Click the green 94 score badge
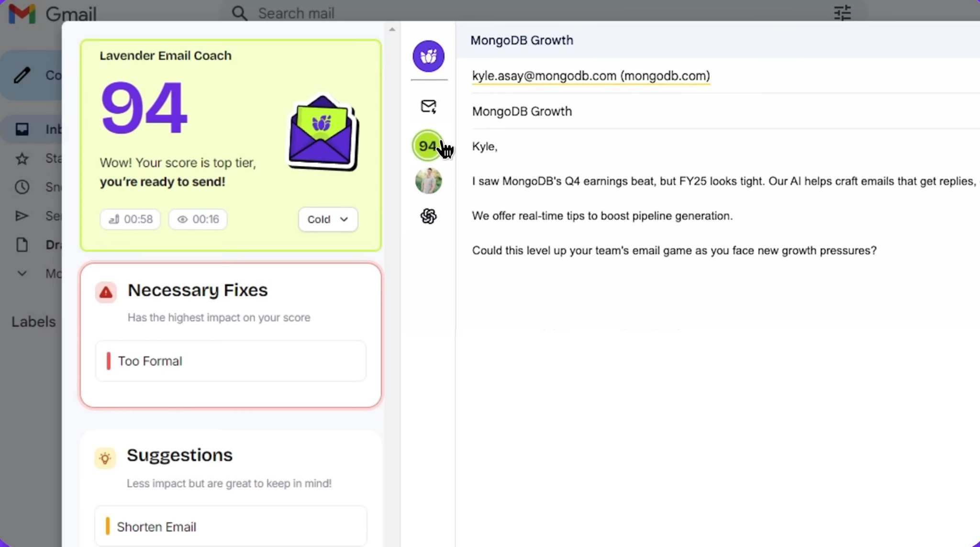 [427, 145]
